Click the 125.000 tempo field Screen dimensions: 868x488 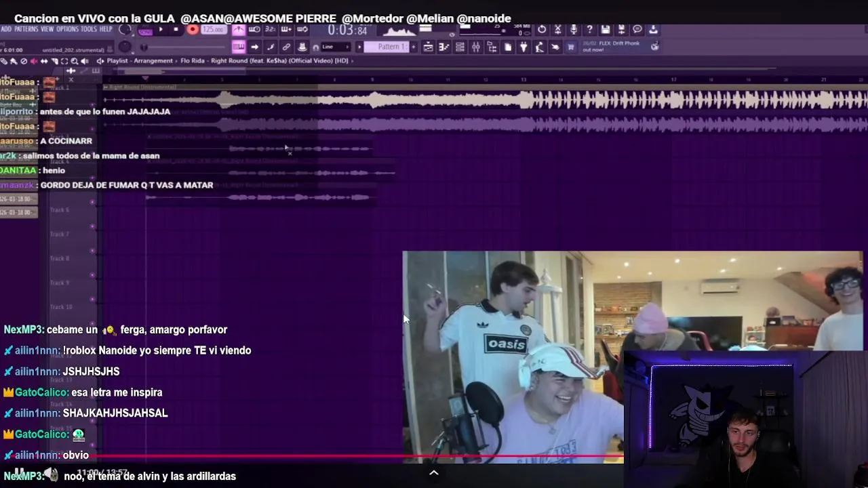point(214,30)
